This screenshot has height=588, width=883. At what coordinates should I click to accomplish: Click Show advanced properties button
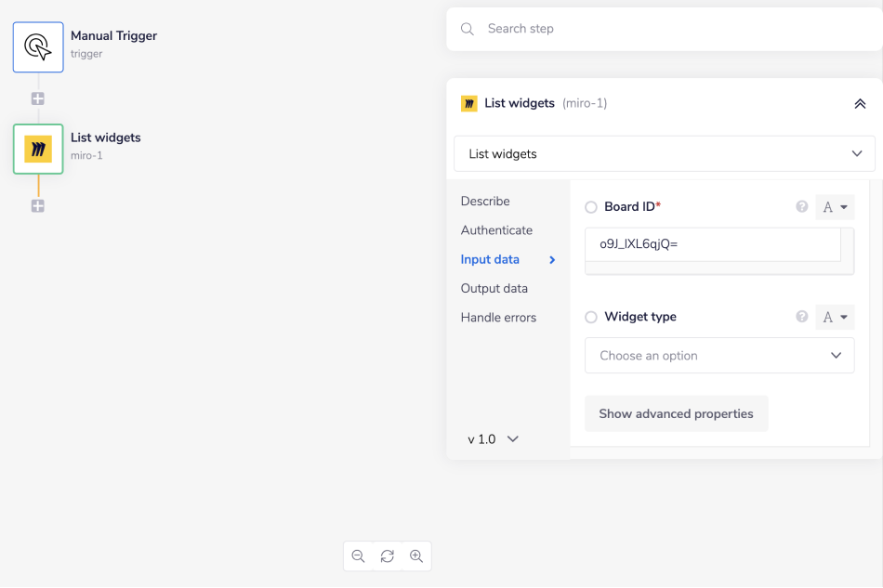coord(676,414)
